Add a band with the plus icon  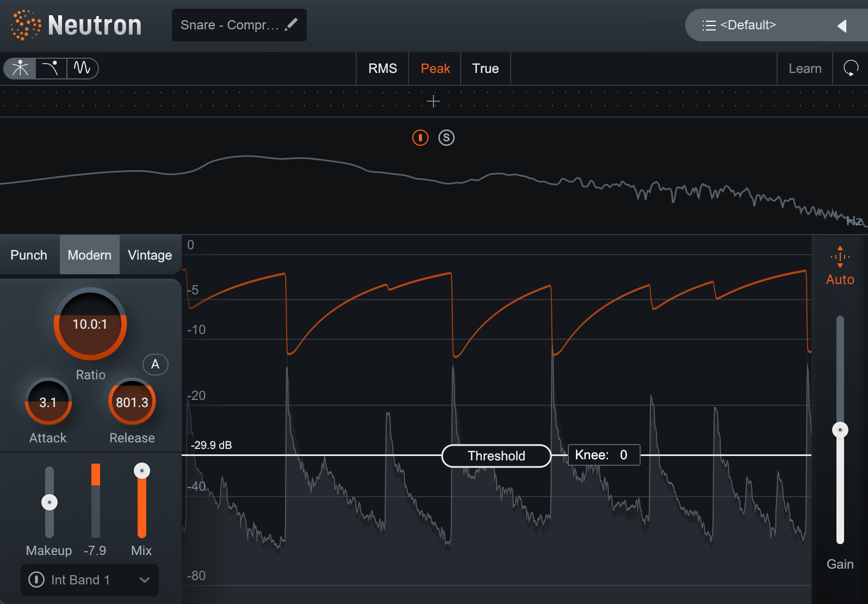[433, 101]
